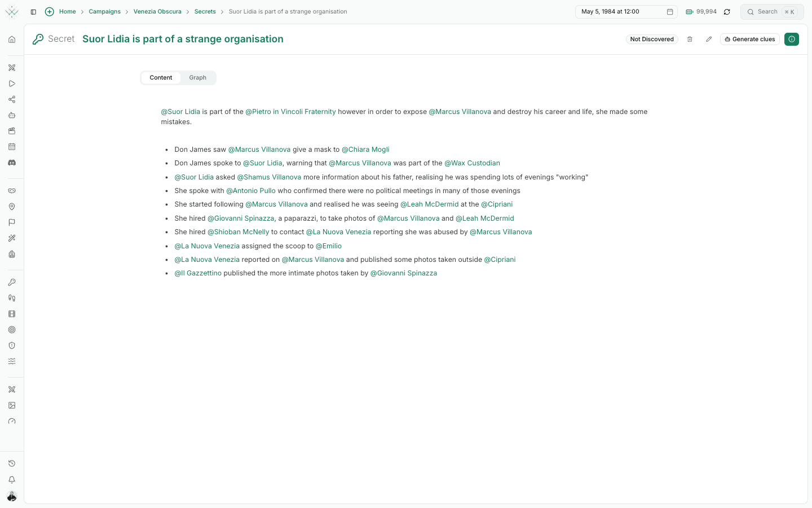Open the @Pietro in Vincoli Fraternity mention
The image size is (812, 508).
[290, 112]
